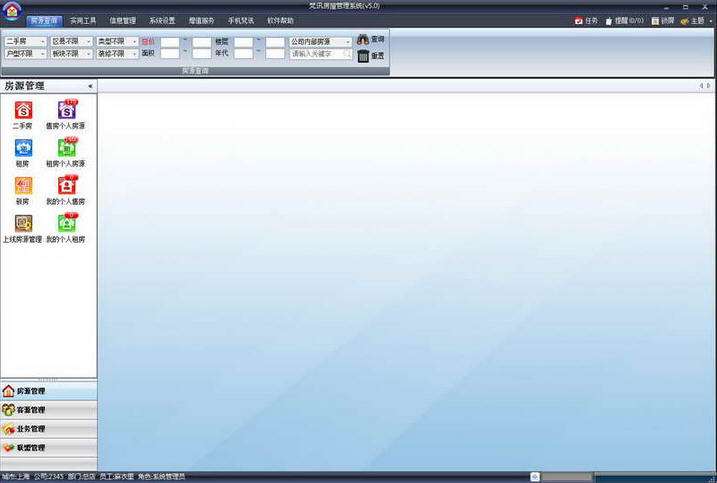The width and height of the screenshot is (717, 483).
Task: Open the 板块不限 area dropdown
Action: coord(71,54)
